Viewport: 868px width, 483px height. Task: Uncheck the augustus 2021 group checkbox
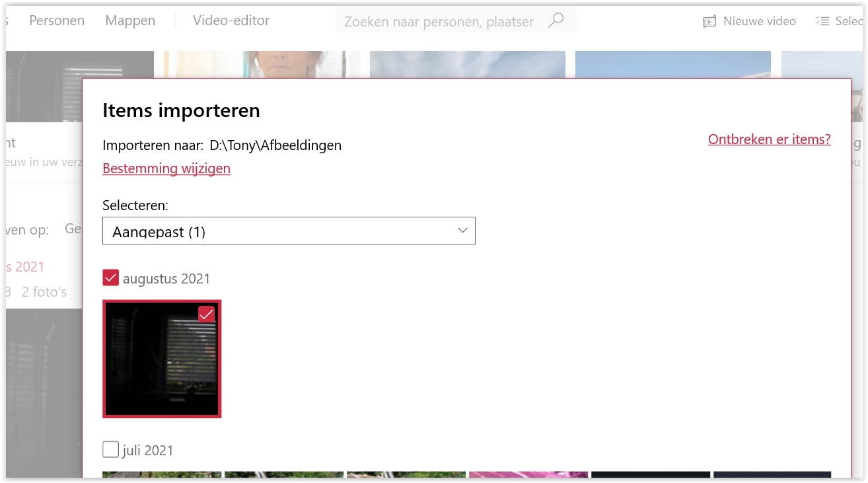pyautogui.click(x=111, y=278)
